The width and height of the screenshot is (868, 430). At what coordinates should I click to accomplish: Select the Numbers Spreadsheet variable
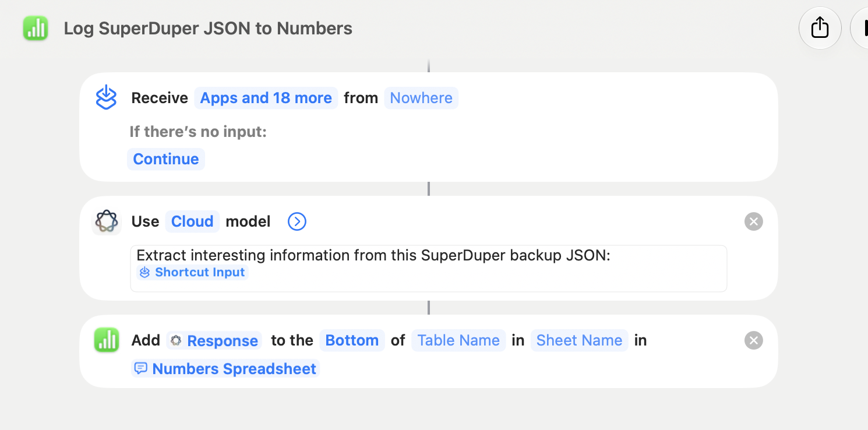pos(225,369)
